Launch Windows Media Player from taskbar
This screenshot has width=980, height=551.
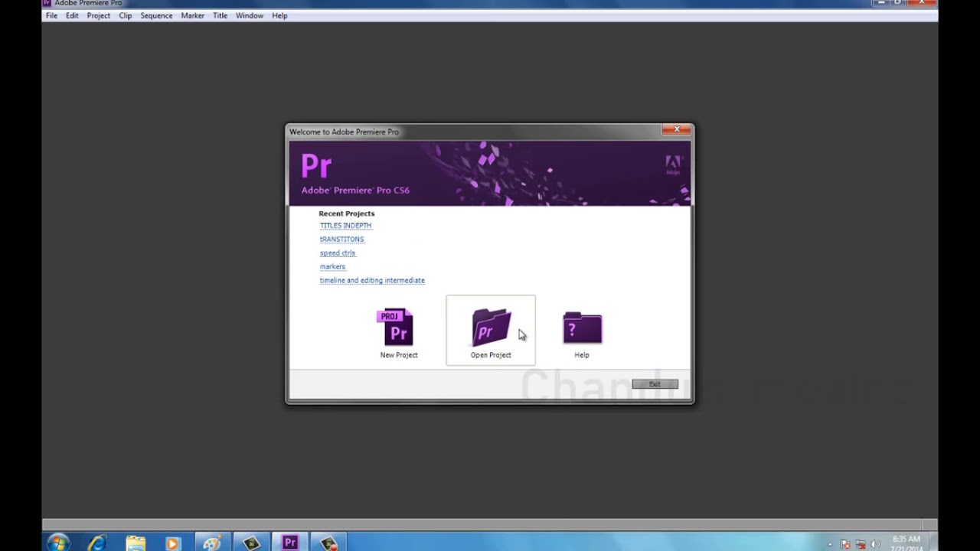click(172, 543)
